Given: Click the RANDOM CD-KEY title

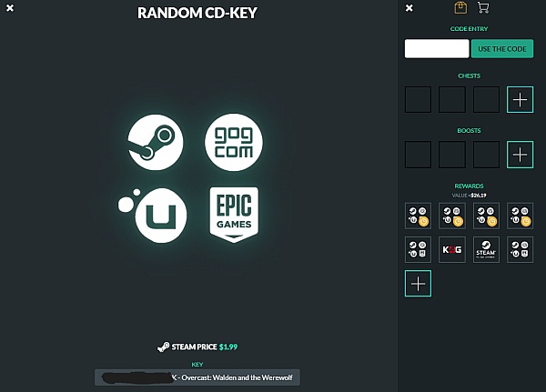Looking at the screenshot, I should (x=197, y=13).
